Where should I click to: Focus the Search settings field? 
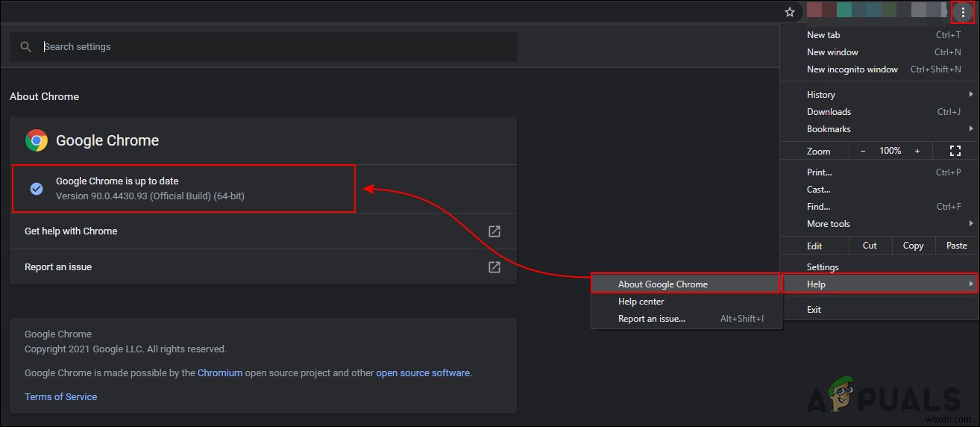click(263, 46)
